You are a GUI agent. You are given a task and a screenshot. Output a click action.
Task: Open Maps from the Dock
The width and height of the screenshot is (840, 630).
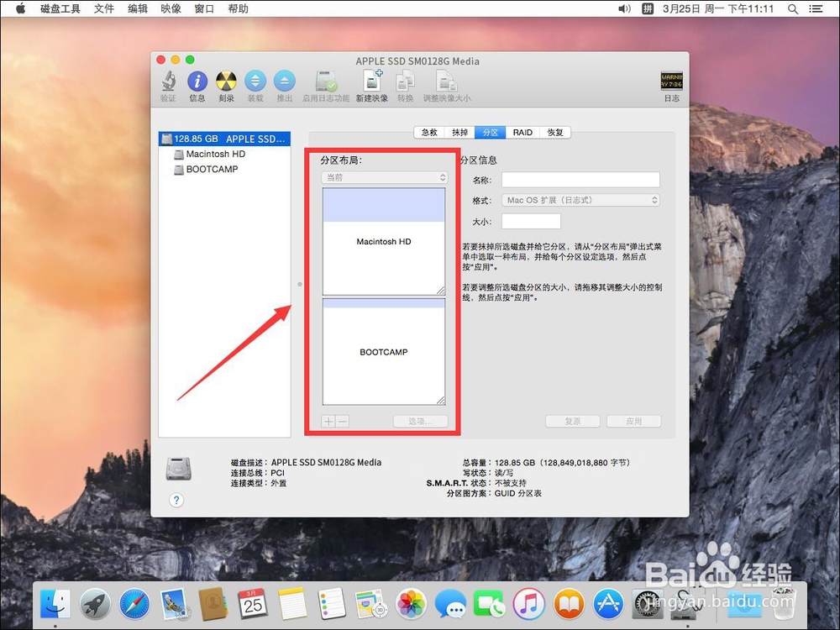click(x=370, y=604)
